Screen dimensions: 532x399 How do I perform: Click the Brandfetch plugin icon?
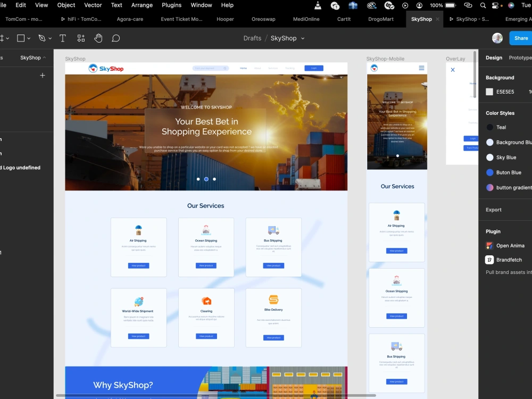coord(489,260)
